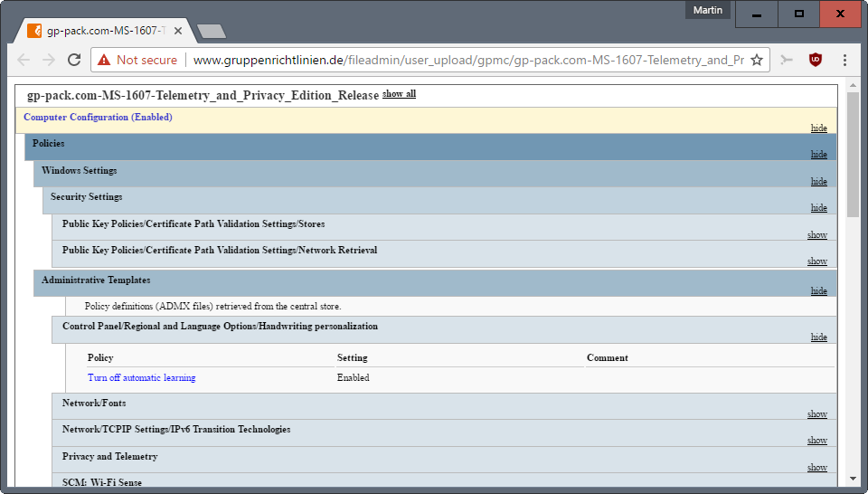868x494 pixels.
Task: Hide the Handwriting personalization section
Action: tap(819, 337)
